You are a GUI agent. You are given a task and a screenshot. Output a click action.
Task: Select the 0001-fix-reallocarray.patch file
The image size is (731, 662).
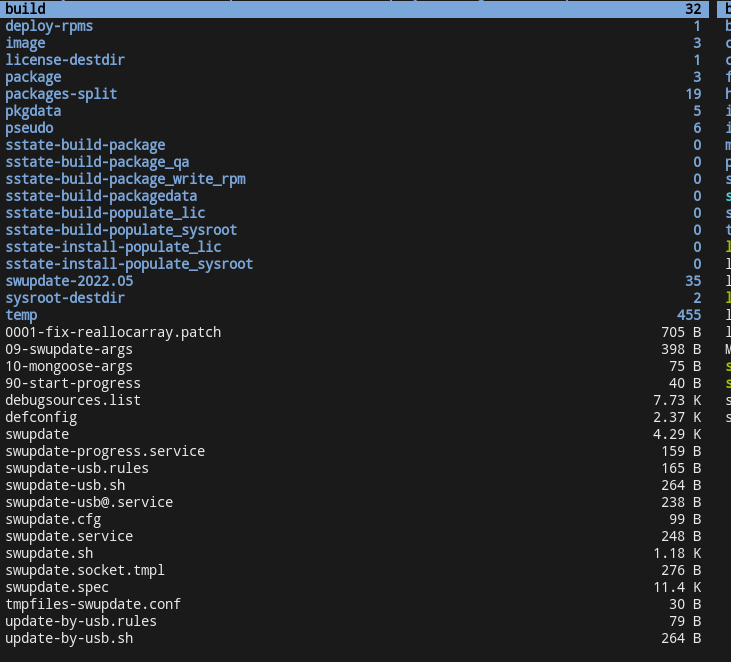coord(113,332)
